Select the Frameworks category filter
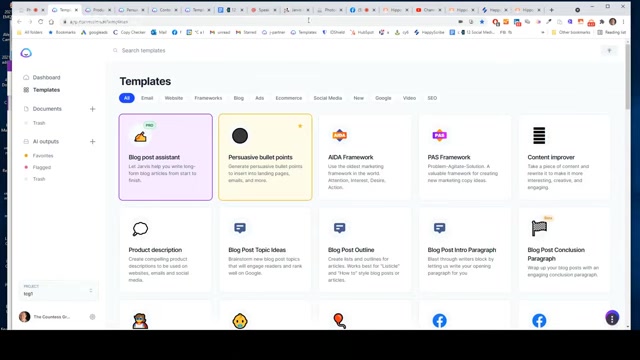Screen dimensions: 640x360 pyautogui.click(x=208, y=98)
